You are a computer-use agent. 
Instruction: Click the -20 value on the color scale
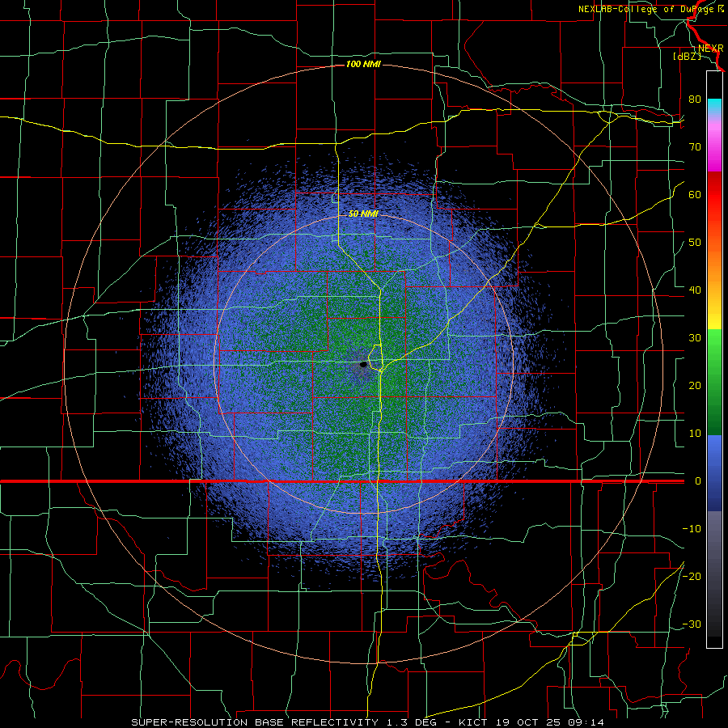(x=692, y=577)
